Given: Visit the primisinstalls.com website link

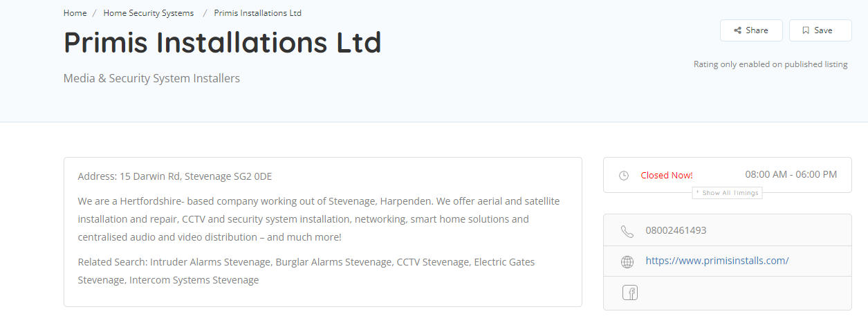Looking at the screenshot, I should click(717, 261).
